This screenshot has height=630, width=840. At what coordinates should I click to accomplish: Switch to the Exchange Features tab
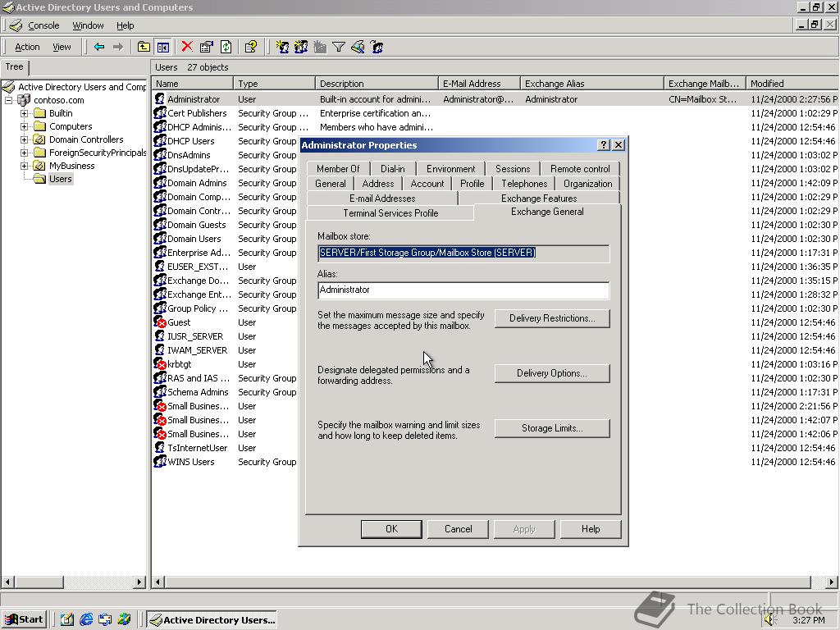click(539, 199)
